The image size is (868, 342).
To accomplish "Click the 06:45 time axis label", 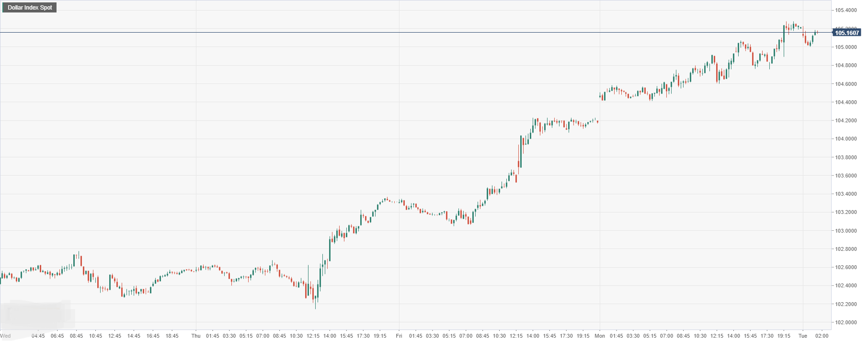I will (57, 336).
